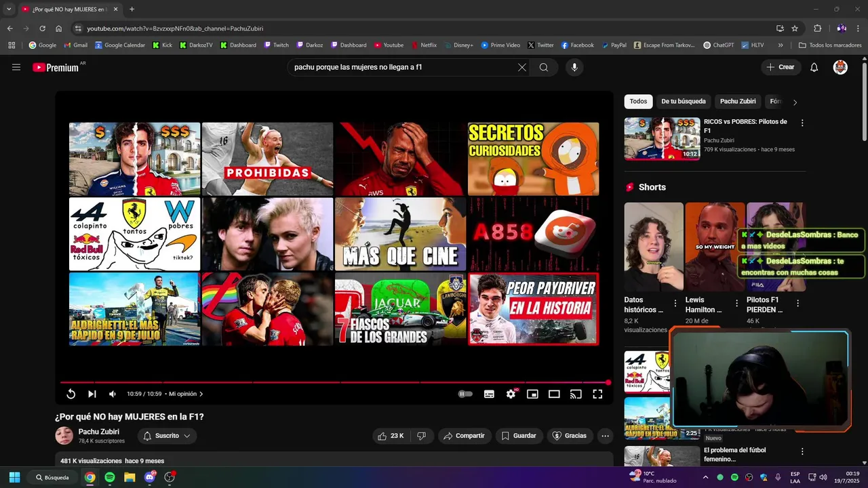
Task: Enter fullscreen mode
Action: coord(597,394)
